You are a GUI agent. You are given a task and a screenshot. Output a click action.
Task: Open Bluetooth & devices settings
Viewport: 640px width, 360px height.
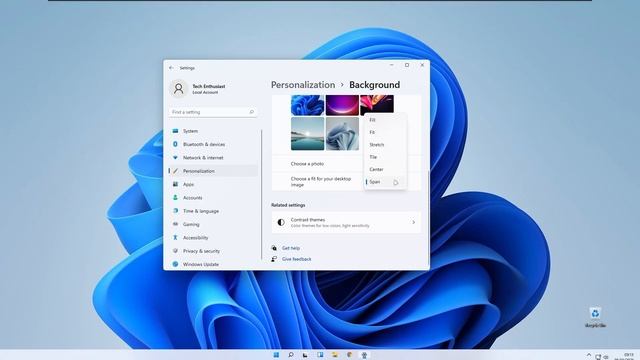(x=213, y=144)
